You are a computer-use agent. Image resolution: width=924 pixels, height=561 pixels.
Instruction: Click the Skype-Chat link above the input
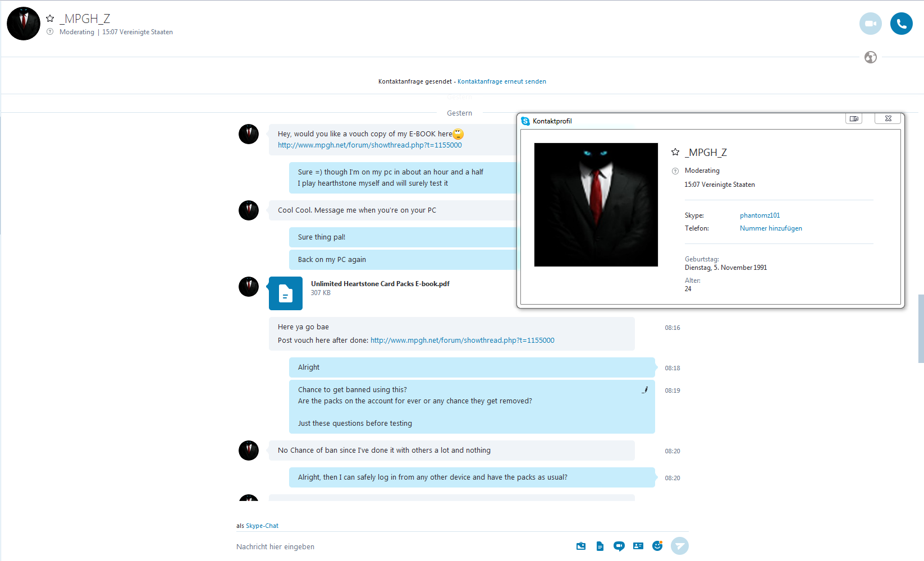262,526
